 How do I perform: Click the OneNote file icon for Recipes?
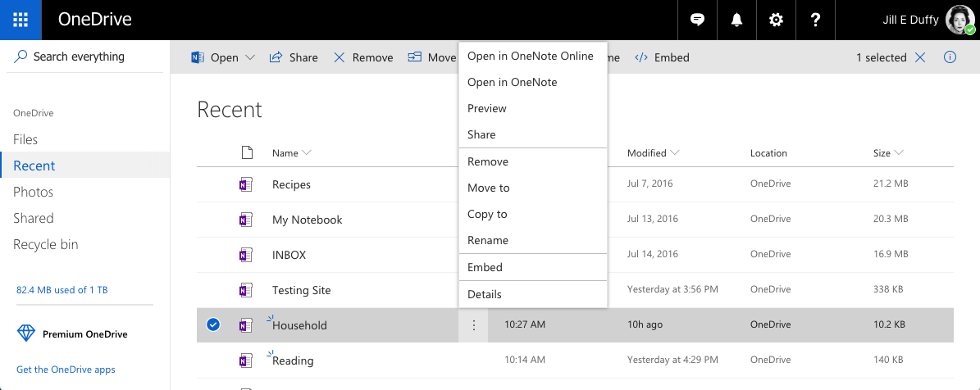click(246, 184)
